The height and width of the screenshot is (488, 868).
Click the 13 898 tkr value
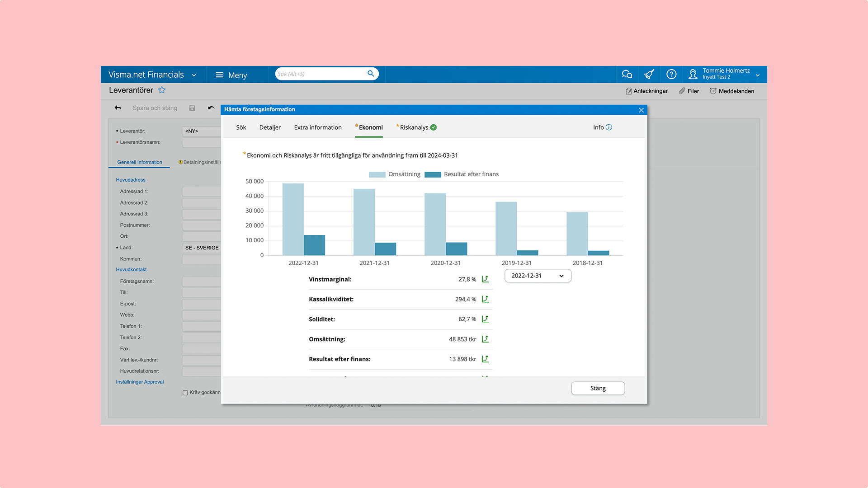click(462, 359)
